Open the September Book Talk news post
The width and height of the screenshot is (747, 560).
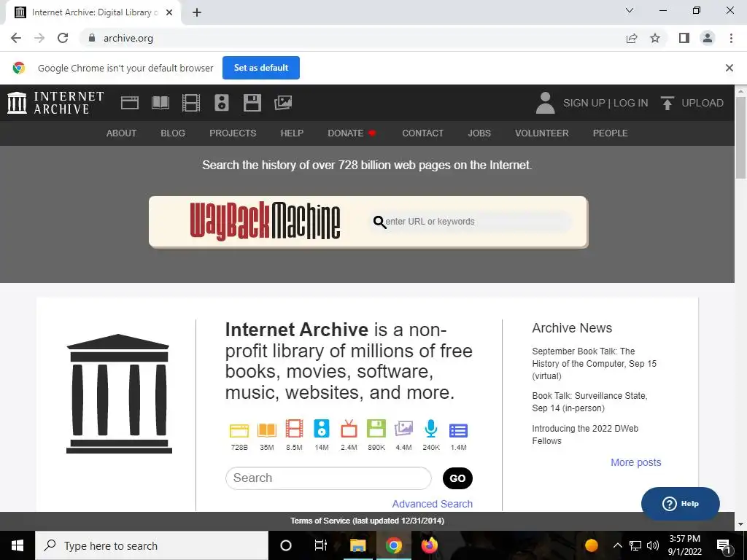pyautogui.click(x=594, y=363)
